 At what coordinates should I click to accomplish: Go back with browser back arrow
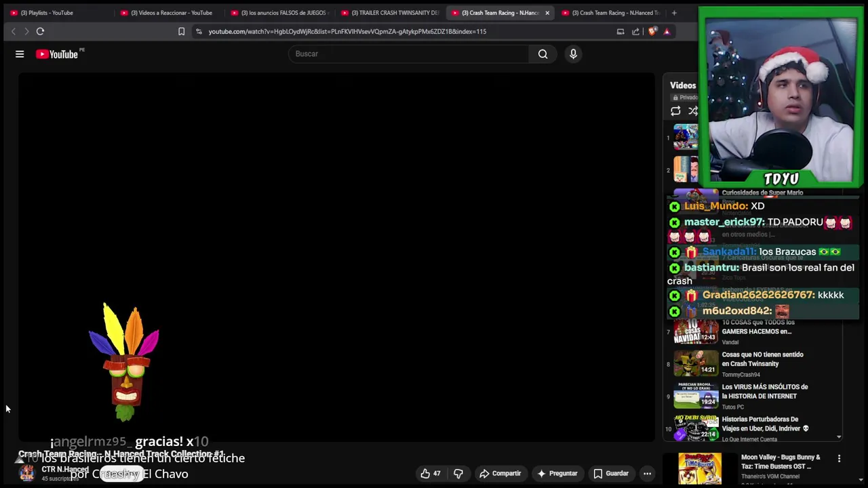pyautogui.click(x=13, y=31)
